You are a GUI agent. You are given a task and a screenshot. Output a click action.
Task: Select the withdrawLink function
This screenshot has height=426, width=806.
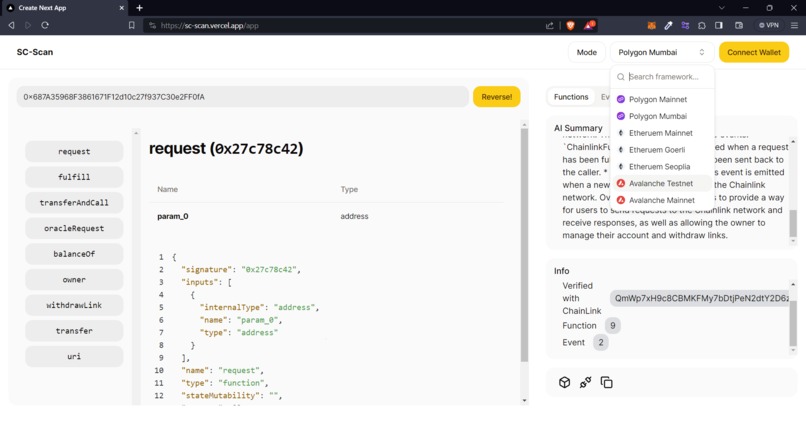tap(74, 305)
